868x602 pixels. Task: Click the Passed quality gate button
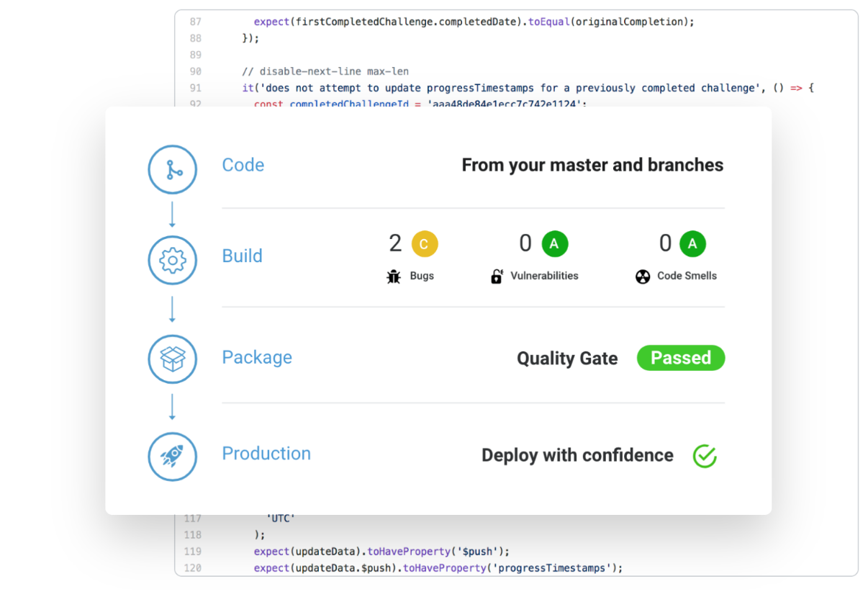click(x=680, y=358)
